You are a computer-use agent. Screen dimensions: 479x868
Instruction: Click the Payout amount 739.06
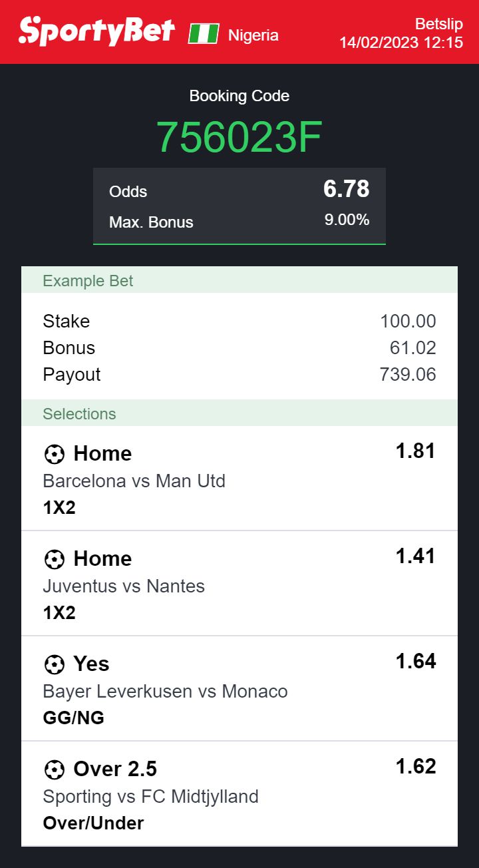[408, 375]
